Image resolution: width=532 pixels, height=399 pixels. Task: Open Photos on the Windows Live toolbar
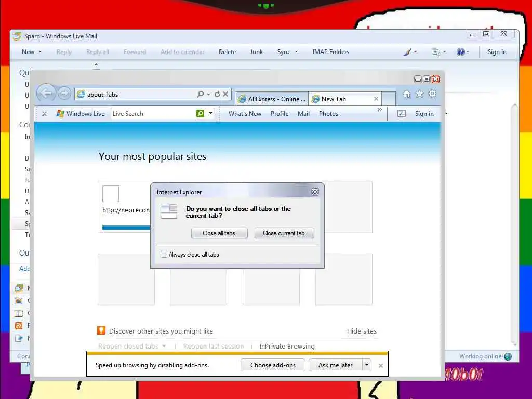(328, 114)
